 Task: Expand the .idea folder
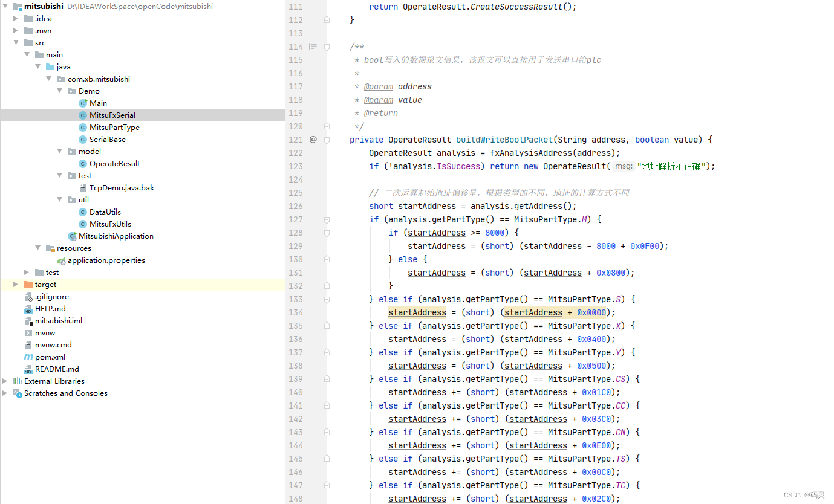coord(16,19)
